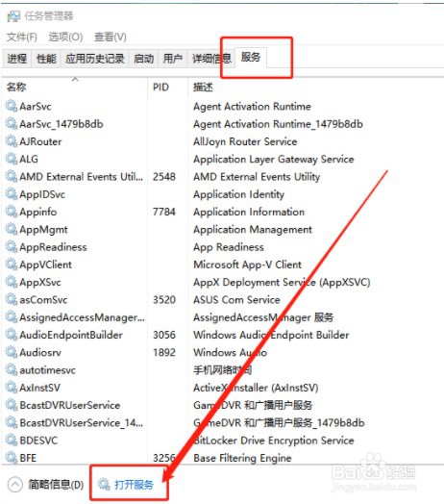Switch to the 用户 tab
444x504 pixels.
[x=173, y=59]
